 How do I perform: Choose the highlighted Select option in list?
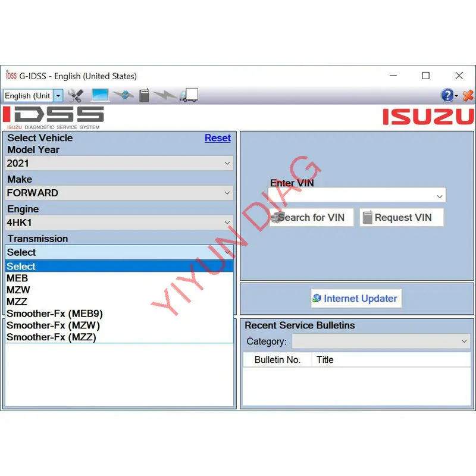[x=120, y=266]
